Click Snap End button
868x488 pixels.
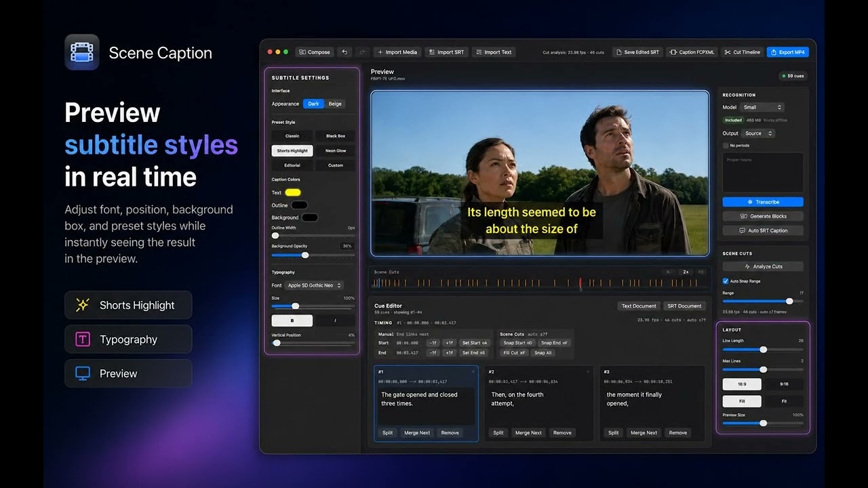click(555, 343)
